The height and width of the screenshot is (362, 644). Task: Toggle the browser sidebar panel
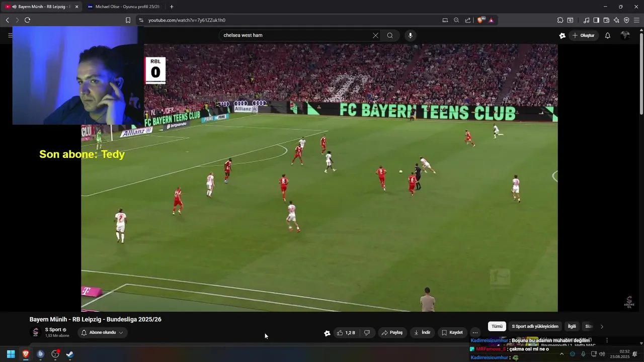point(596,20)
